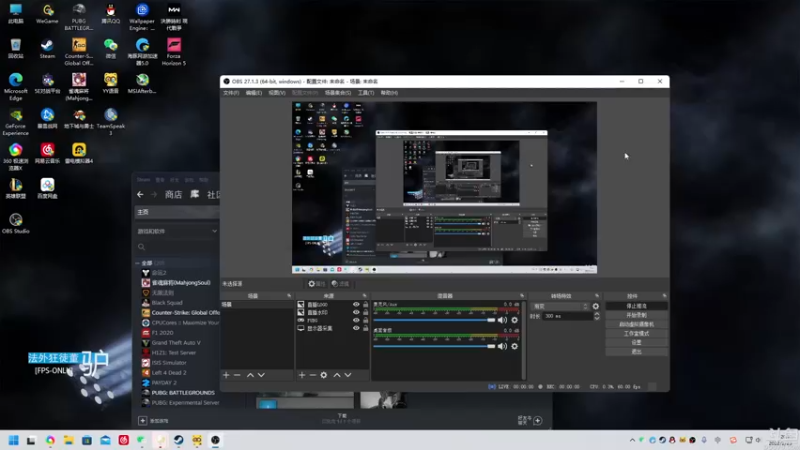Toggle the lock on the first source

point(365,305)
